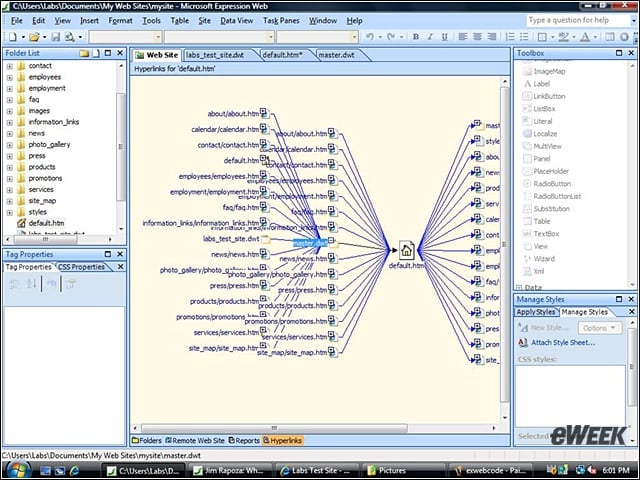
Task: Switch to Folders view
Action: click(x=147, y=440)
